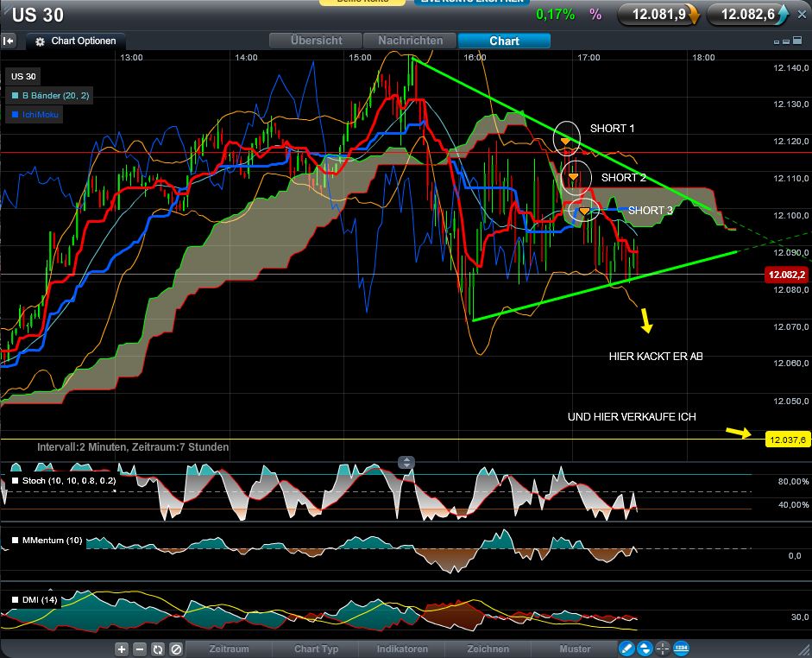The height and width of the screenshot is (658, 812).
Task: Open the Zeichnen menu
Action: click(488, 649)
